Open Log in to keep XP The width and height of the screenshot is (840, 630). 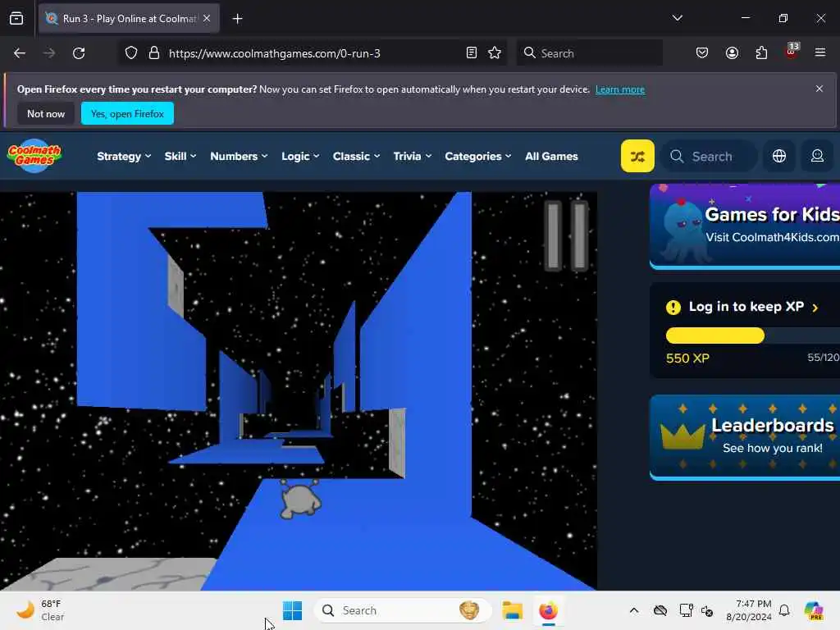pos(746,307)
